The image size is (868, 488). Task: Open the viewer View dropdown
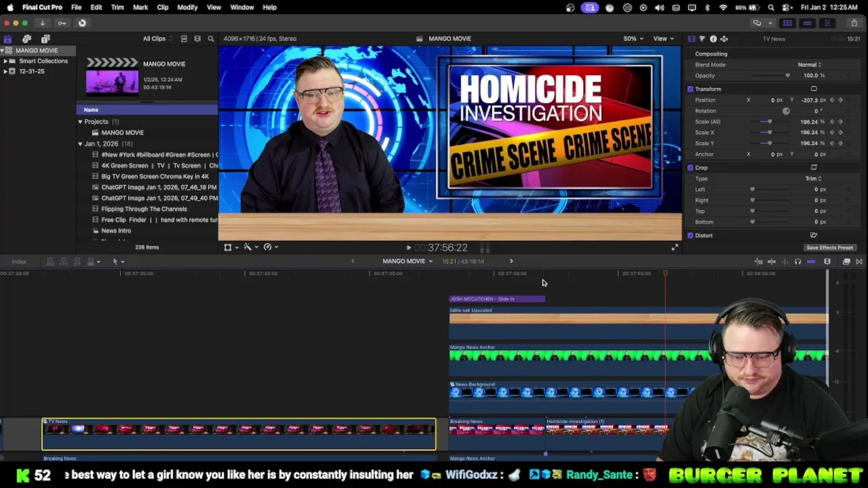[663, 39]
